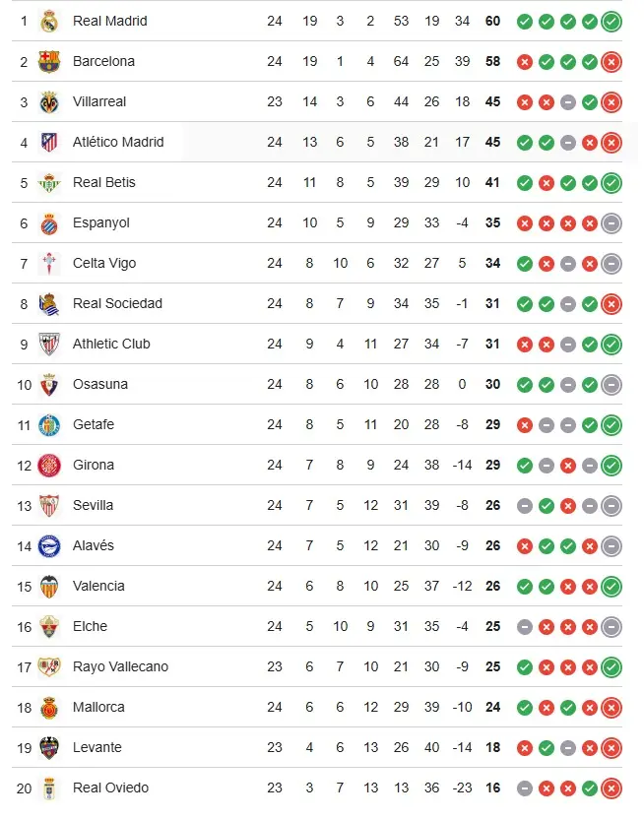Click Espanyol's circled latest draw icon

[x=612, y=222]
